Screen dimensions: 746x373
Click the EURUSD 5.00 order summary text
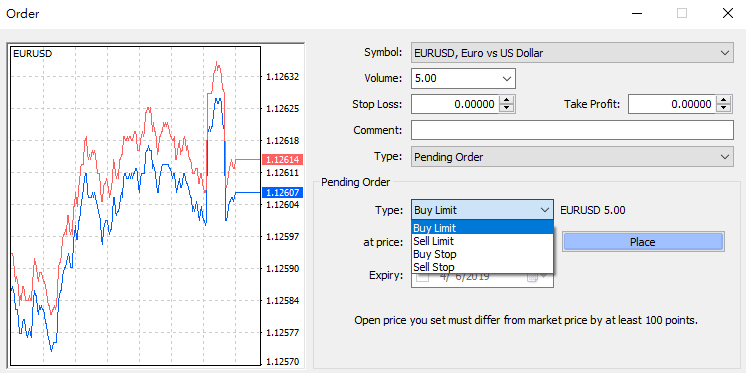[593, 210]
